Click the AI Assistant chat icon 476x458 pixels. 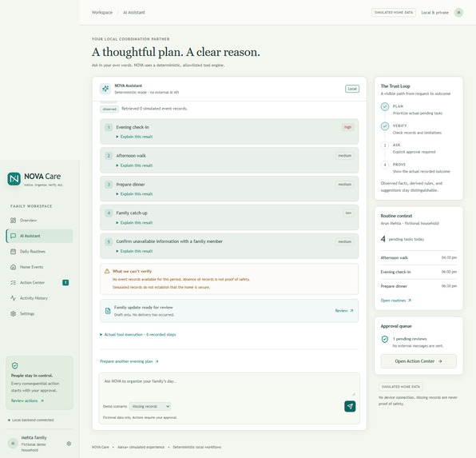click(13, 236)
